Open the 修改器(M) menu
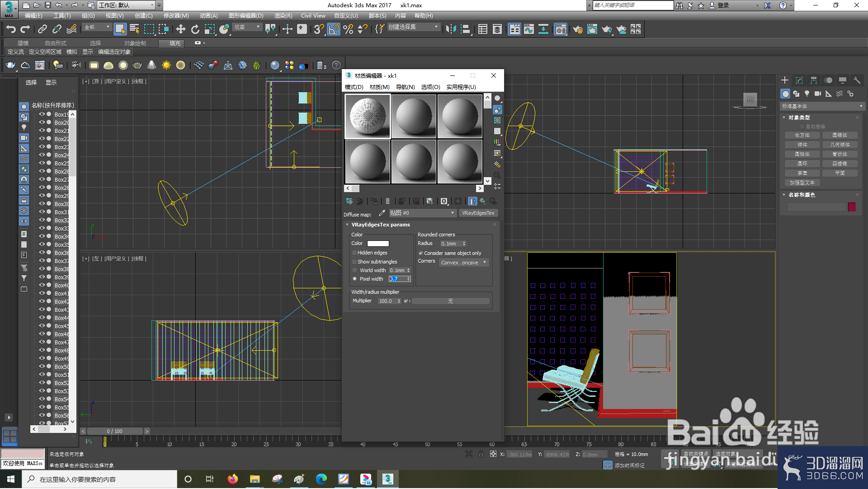 click(x=176, y=16)
